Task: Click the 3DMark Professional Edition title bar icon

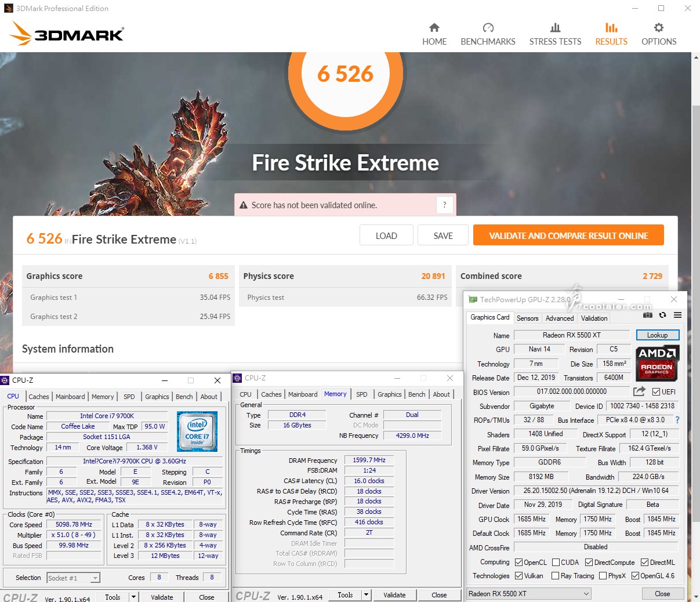Action: [8, 8]
